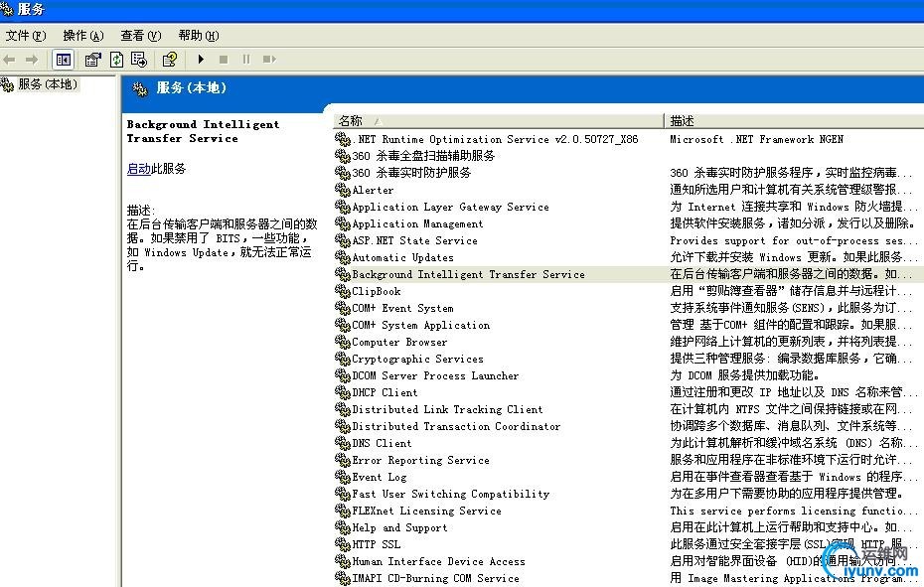924x587 pixels.
Task: Toggle the Show/Hide Console Tree icon
Action: pos(63,60)
